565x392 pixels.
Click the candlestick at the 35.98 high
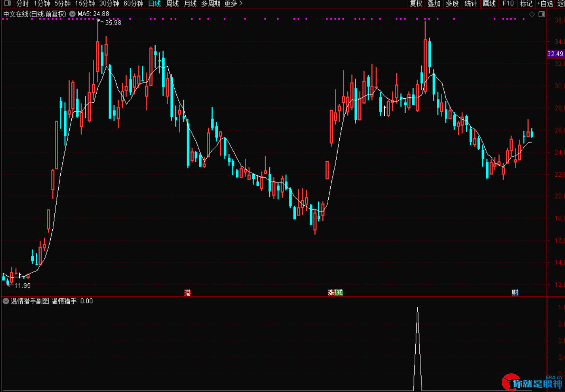click(98, 51)
